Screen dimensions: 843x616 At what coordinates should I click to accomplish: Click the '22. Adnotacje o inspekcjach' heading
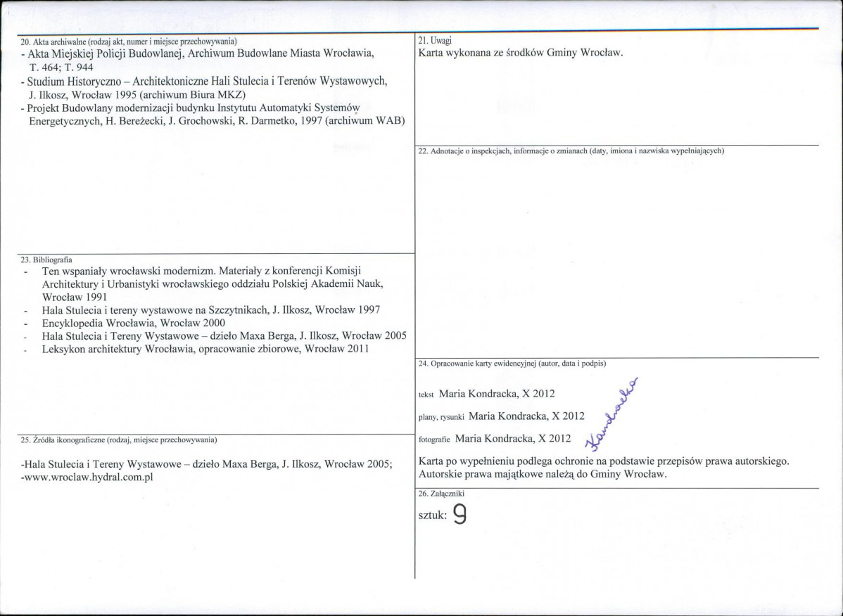click(x=571, y=151)
